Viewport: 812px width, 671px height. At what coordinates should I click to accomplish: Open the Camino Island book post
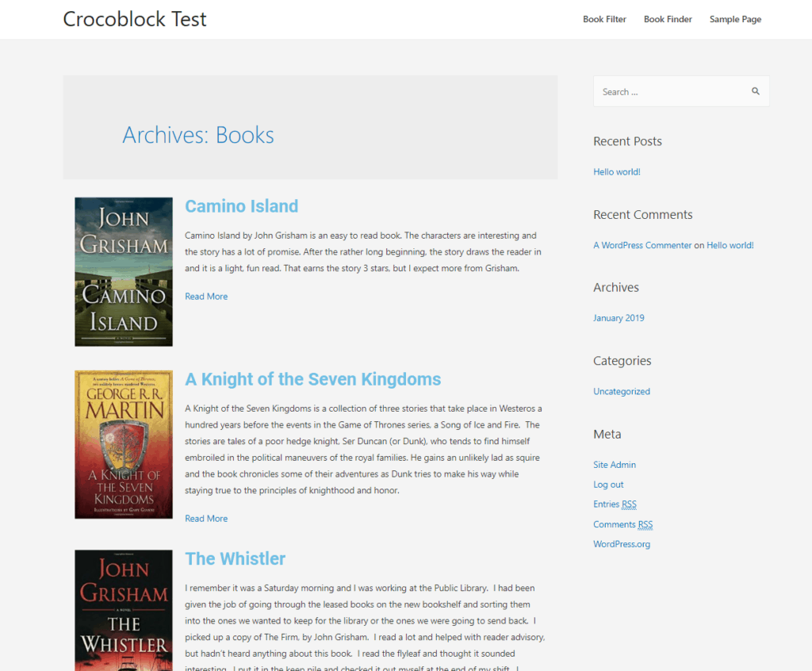[241, 205]
